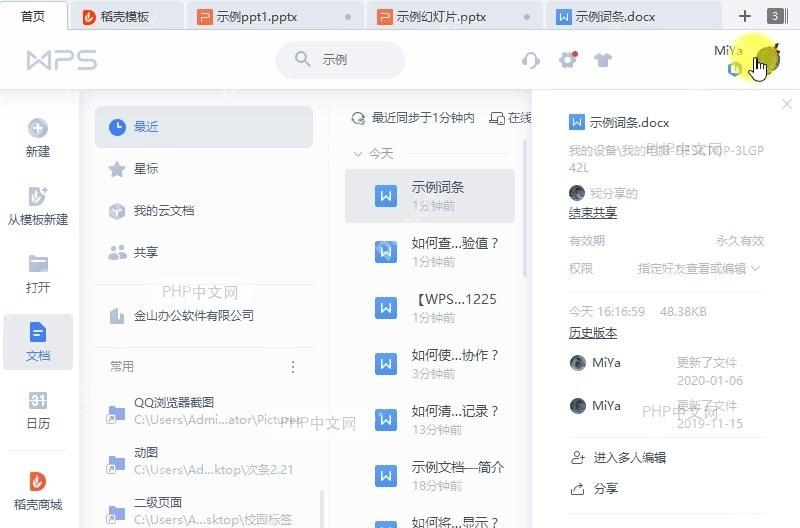
Task: Click the membership badge under MiYa
Action: click(x=734, y=68)
